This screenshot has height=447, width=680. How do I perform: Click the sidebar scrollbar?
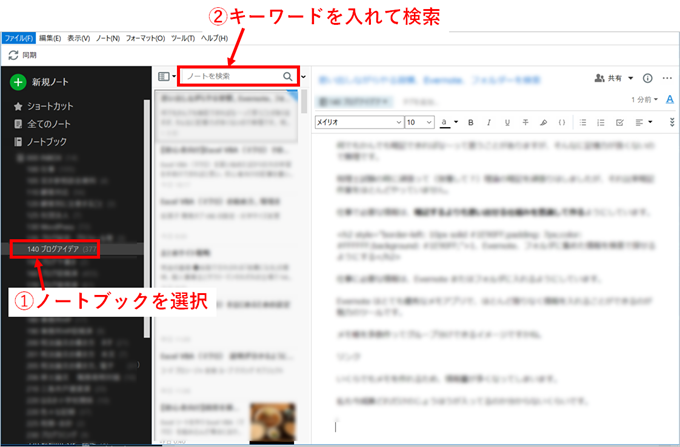pyautogui.click(x=147, y=219)
